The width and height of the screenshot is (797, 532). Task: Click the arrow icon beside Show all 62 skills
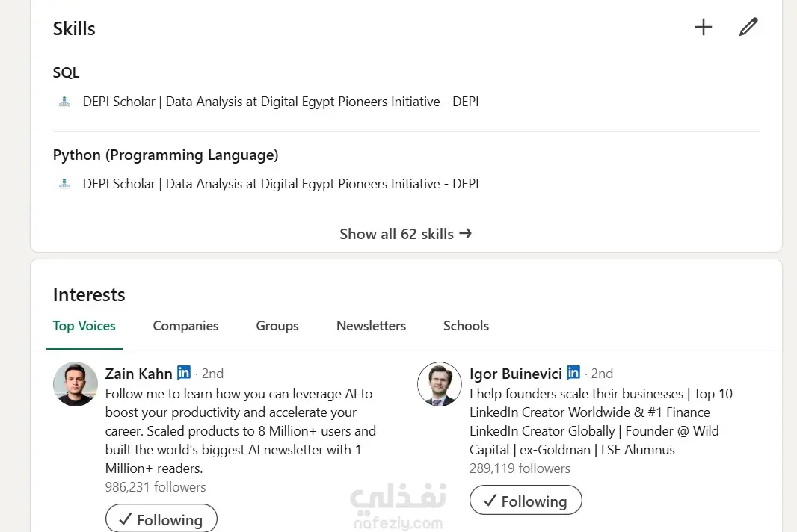tap(465, 233)
